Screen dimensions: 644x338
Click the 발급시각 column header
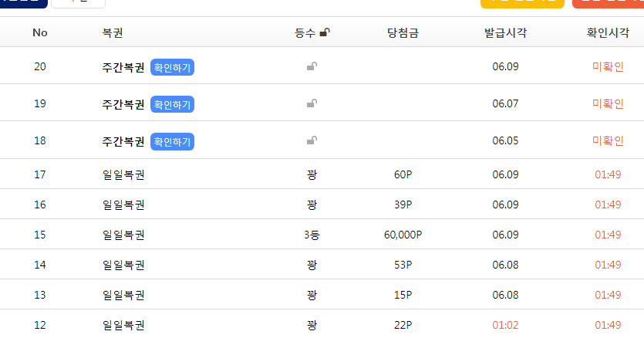coord(506,33)
